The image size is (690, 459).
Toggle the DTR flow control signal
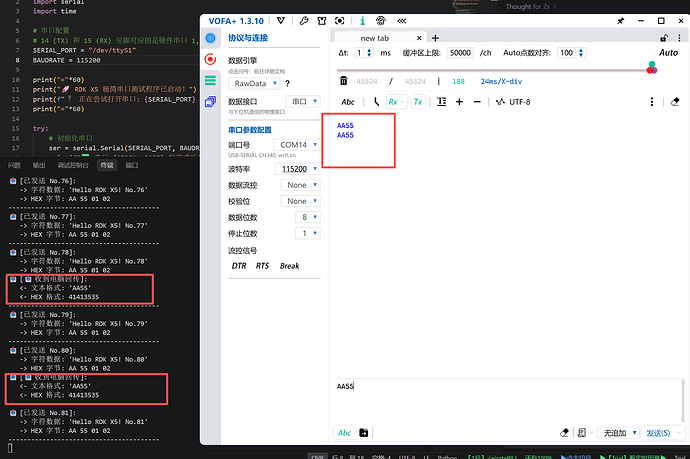(239, 266)
